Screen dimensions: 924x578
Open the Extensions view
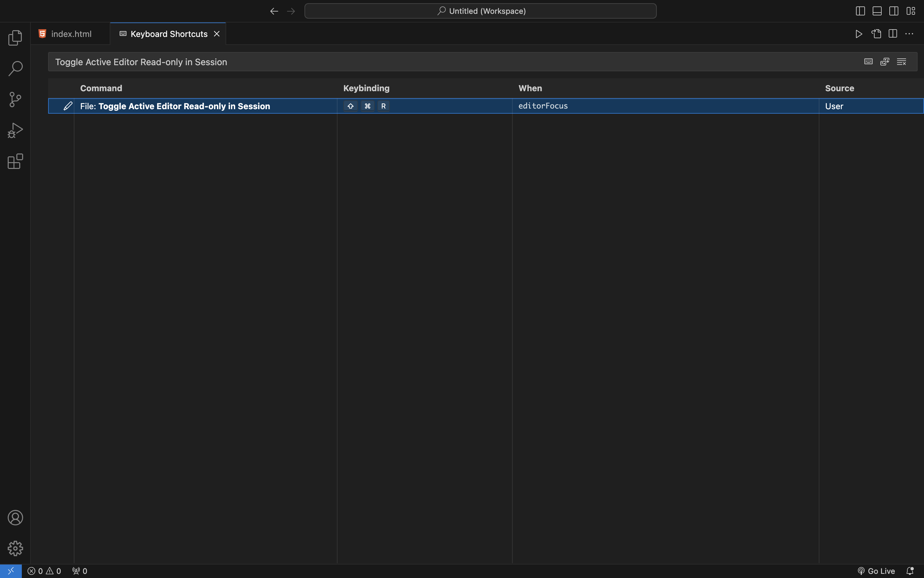[15, 161]
